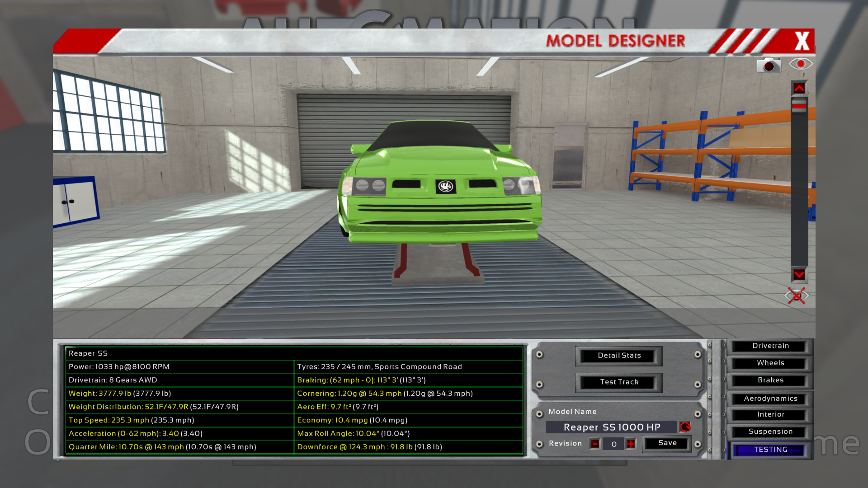The width and height of the screenshot is (868, 488).
Task: Select the Interior tab
Action: (x=770, y=415)
